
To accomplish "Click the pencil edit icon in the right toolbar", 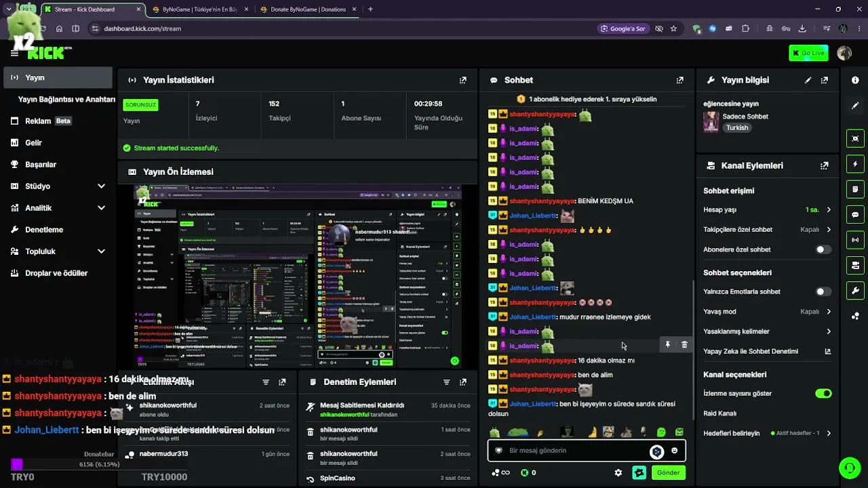I will tap(855, 106).
